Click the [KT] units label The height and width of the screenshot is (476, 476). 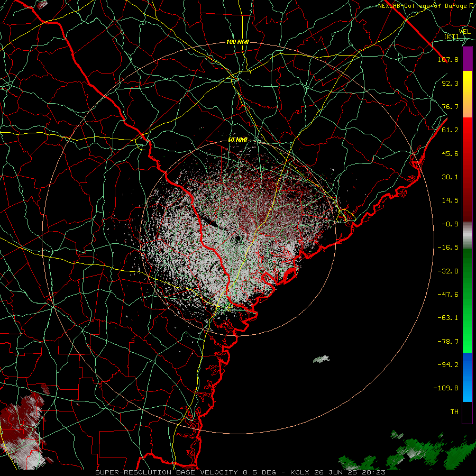(x=452, y=36)
